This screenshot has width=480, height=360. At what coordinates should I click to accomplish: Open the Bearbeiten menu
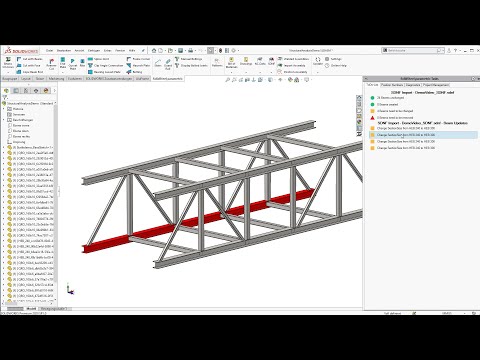coord(64,50)
